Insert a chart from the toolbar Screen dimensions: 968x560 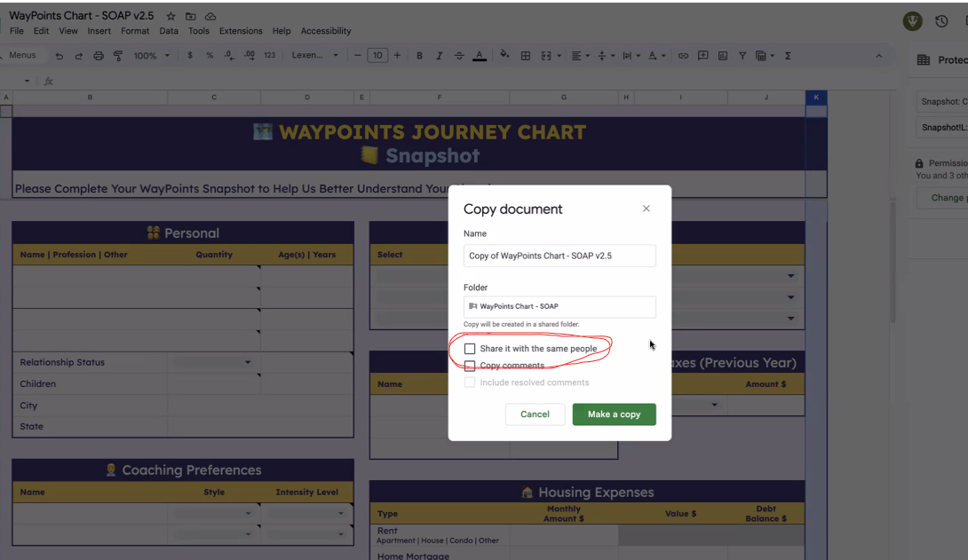point(722,56)
